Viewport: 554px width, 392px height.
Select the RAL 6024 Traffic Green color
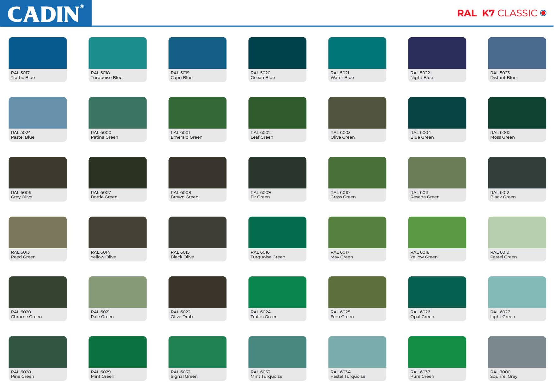[x=277, y=292]
